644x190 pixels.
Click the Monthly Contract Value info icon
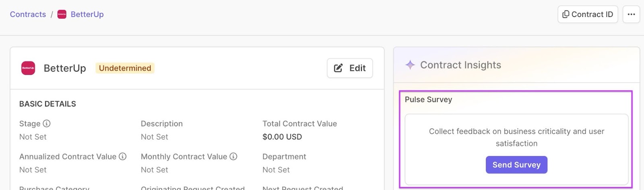click(x=233, y=157)
